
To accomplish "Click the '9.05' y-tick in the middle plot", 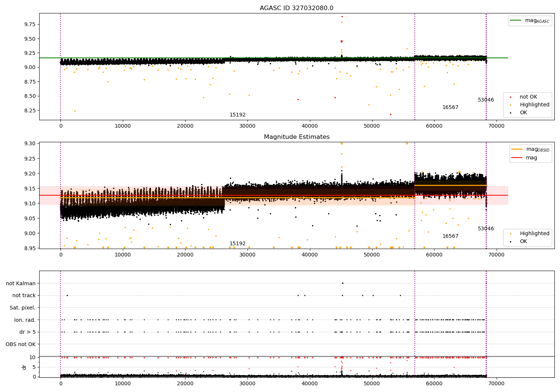I will click(30, 218).
